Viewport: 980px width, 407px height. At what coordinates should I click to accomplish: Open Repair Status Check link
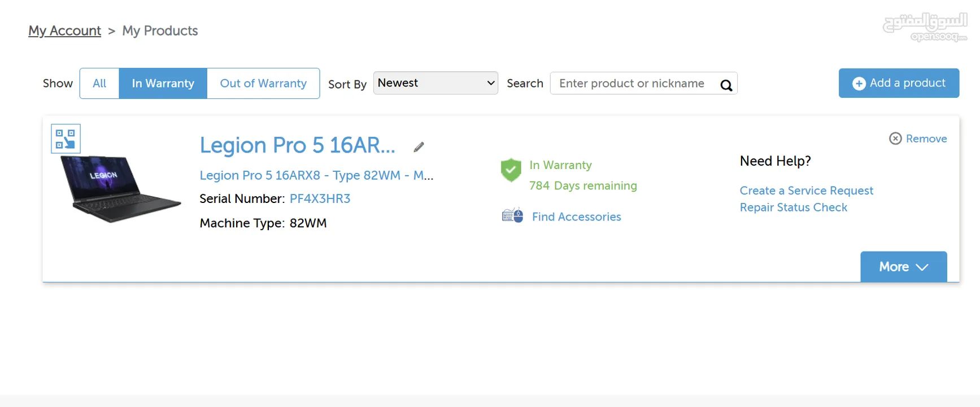(x=793, y=207)
